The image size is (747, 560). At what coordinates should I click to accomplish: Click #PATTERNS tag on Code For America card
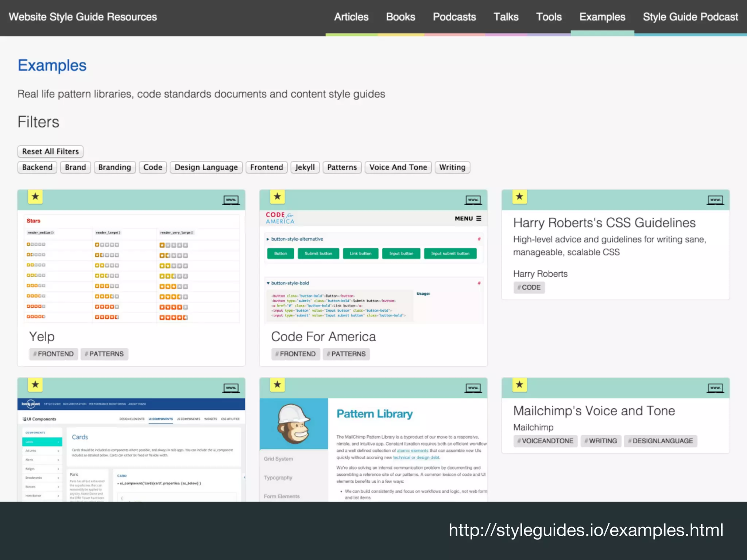[346, 354]
